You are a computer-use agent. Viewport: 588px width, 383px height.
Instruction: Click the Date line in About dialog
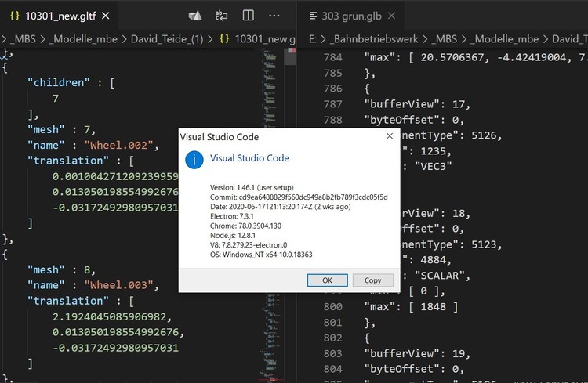[281, 207]
